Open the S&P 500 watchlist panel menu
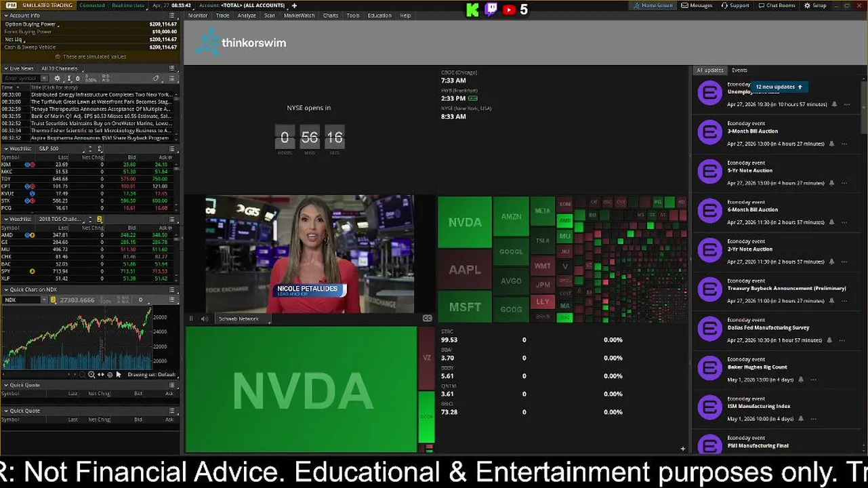The image size is (868, 488). [172, 148]
